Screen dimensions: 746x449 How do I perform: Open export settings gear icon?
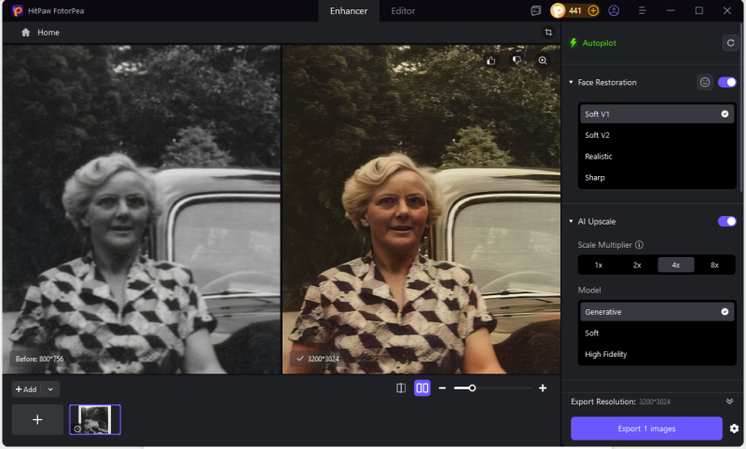coord(734,429)
